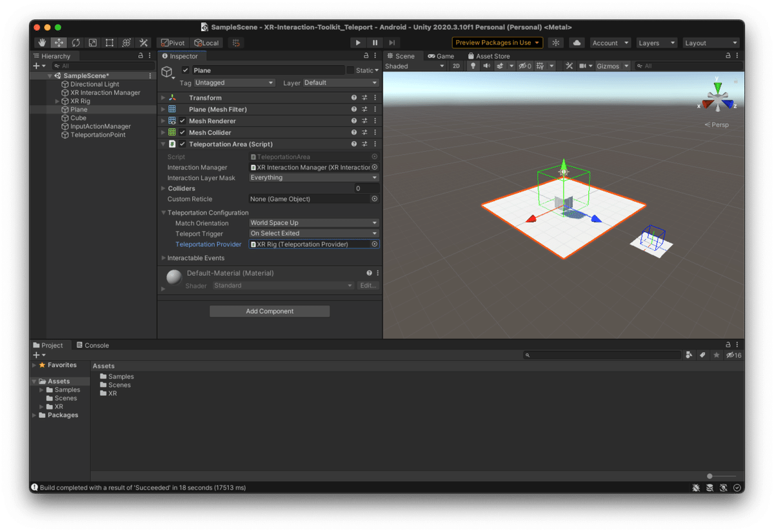774x532 pixels.
Task: Click the Pause button
Action: point(375,43)
